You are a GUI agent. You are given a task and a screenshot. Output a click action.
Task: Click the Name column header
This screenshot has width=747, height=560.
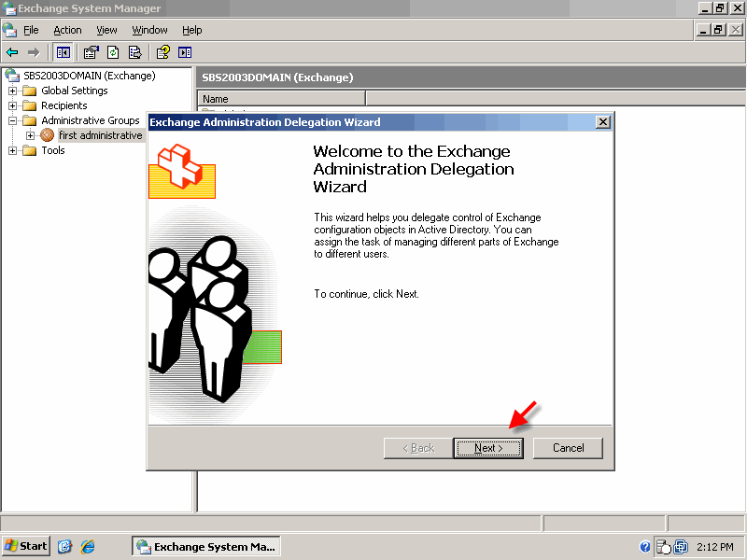pos(281,99)
